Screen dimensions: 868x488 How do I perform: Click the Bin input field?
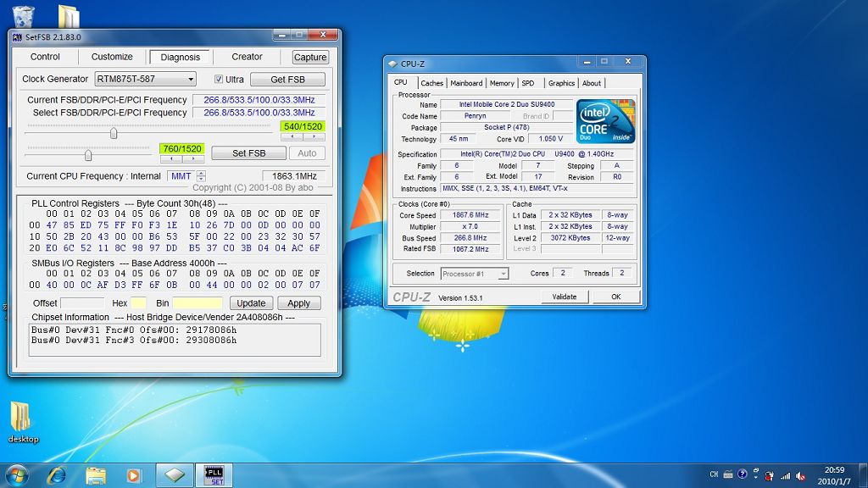coord(197,303)
